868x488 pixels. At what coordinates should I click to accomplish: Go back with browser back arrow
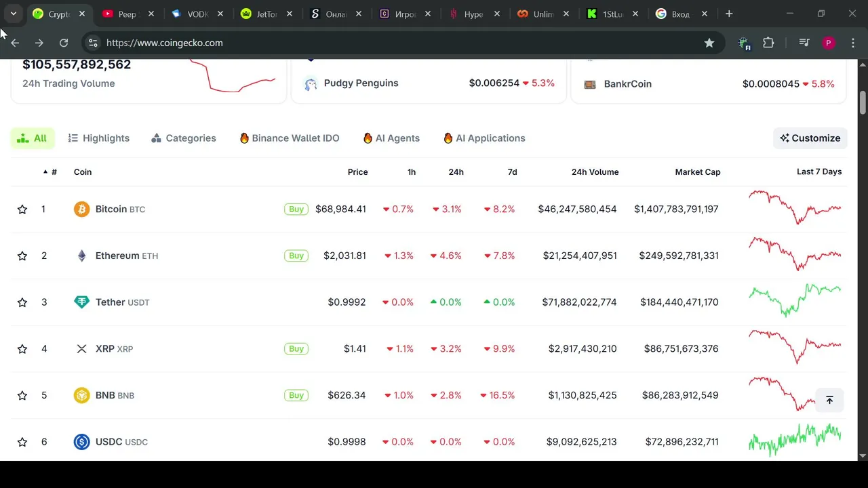(x=15, y=43)
